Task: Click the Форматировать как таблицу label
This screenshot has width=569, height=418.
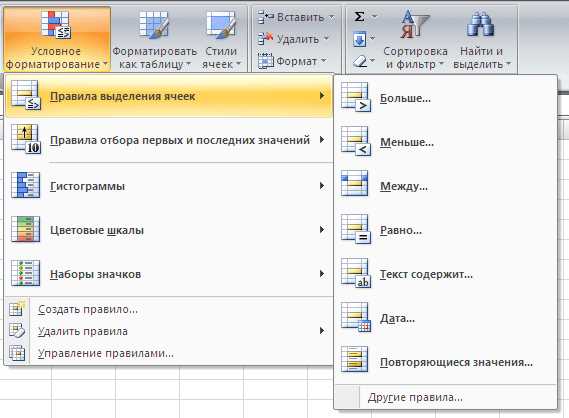Action: click(x=155, y=58)
